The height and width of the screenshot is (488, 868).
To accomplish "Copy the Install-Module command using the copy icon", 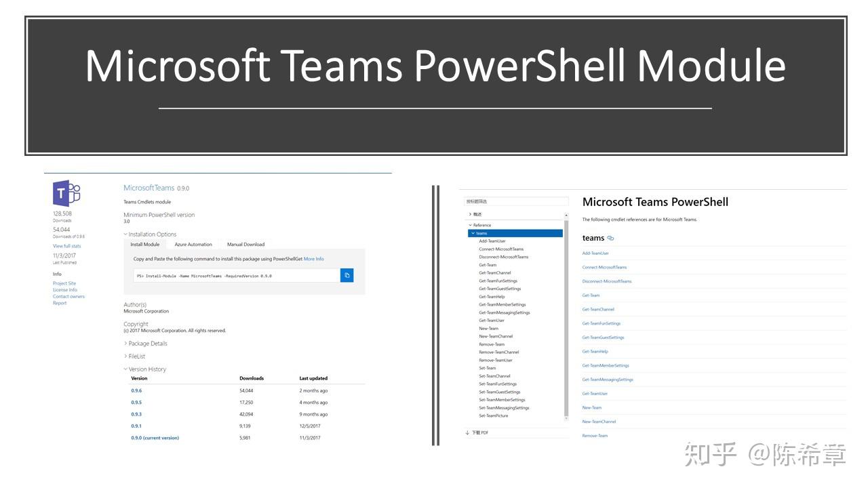I will pyautogui.click(x=347, y=276).
